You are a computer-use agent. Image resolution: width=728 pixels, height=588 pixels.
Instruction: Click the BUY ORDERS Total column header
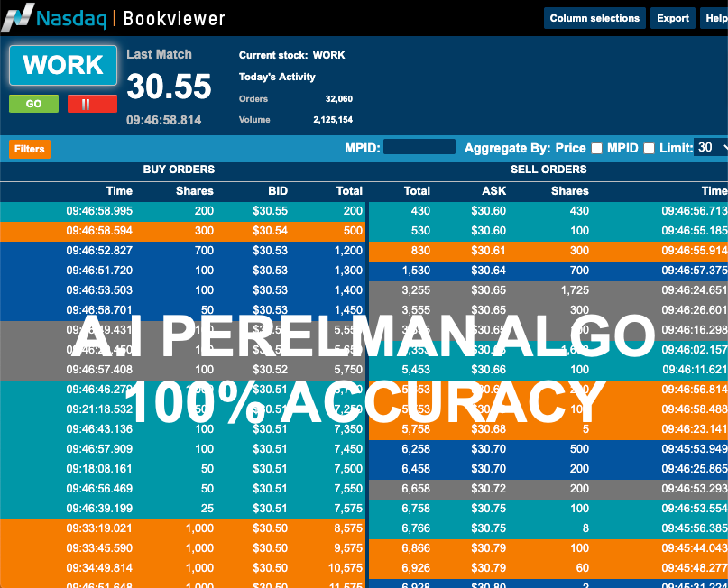coord(349,191)
